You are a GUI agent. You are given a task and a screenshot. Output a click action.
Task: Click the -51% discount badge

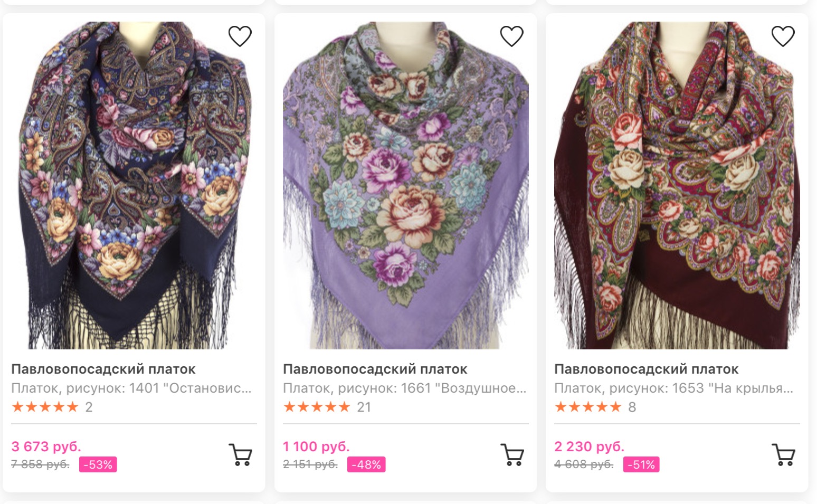(641, 464)
